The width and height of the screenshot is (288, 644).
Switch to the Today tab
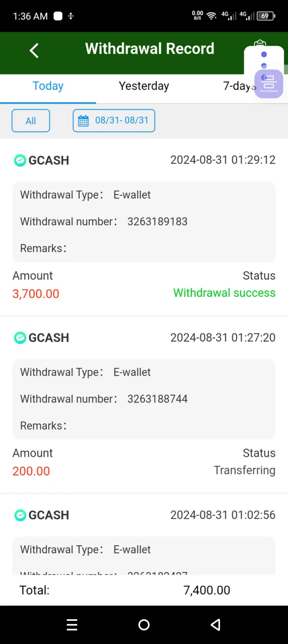pyautogui.click(x=48, y=86)
